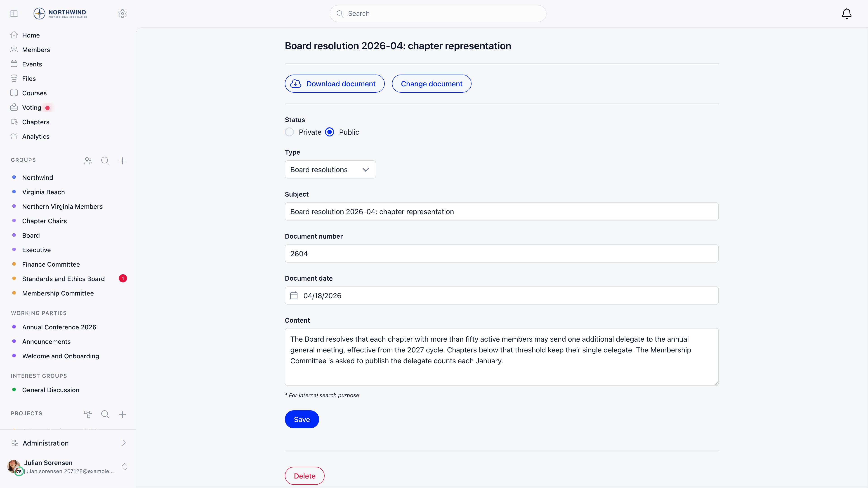Add a new group plus icon

[x=122, y=161]
